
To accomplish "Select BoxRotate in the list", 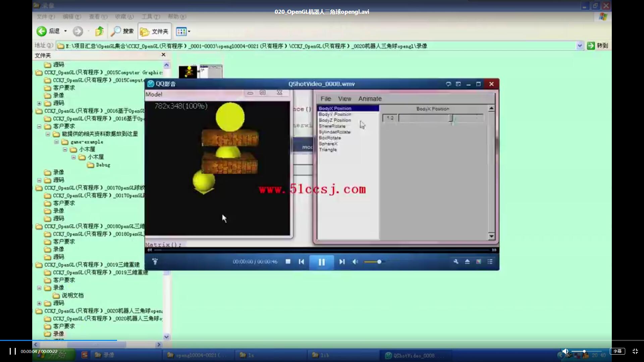I will tap(330, 138).
